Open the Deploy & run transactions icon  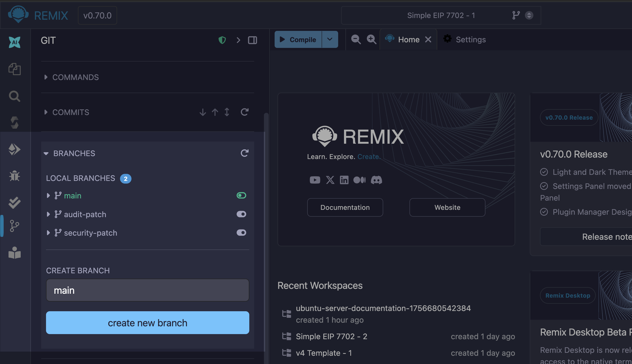click(15, 149)
